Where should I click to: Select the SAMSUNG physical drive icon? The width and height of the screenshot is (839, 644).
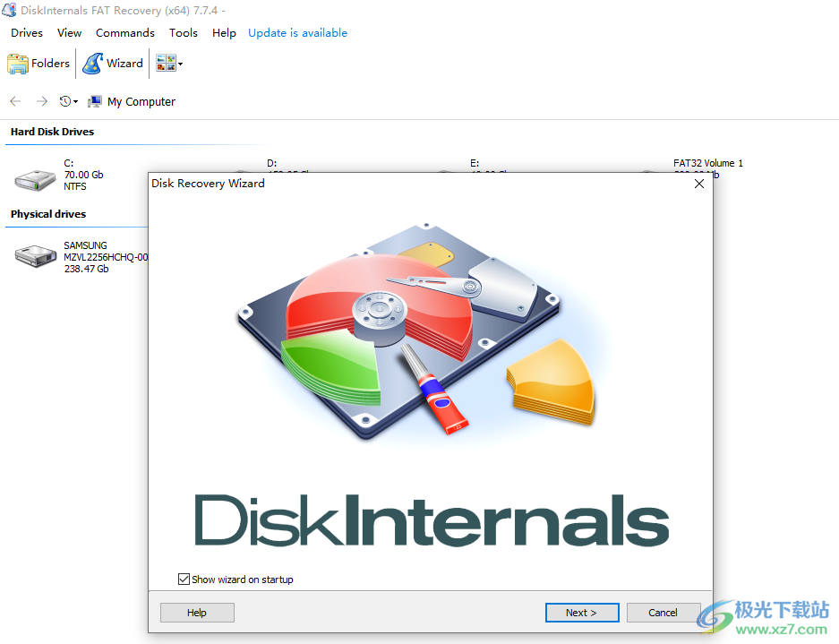coord(36,256)
